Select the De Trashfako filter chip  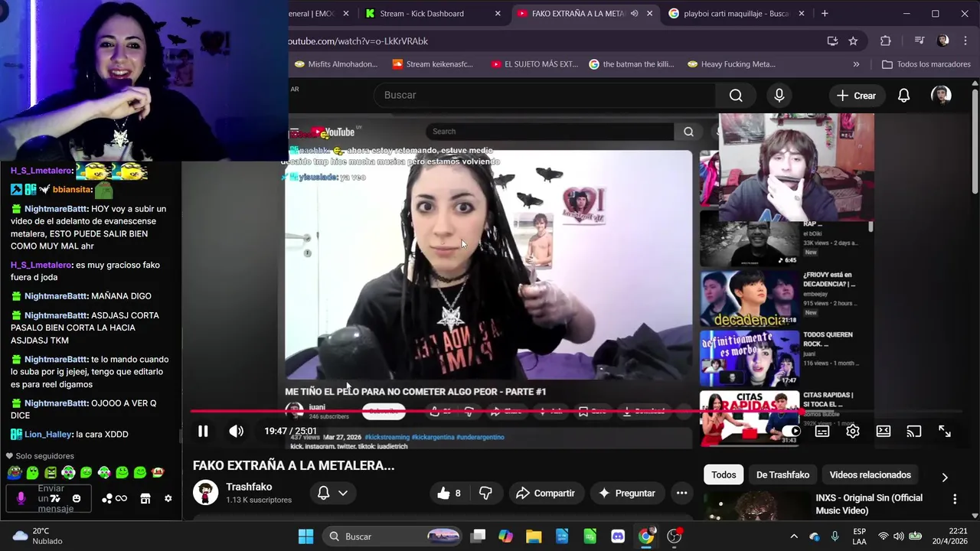click(782, 475)
